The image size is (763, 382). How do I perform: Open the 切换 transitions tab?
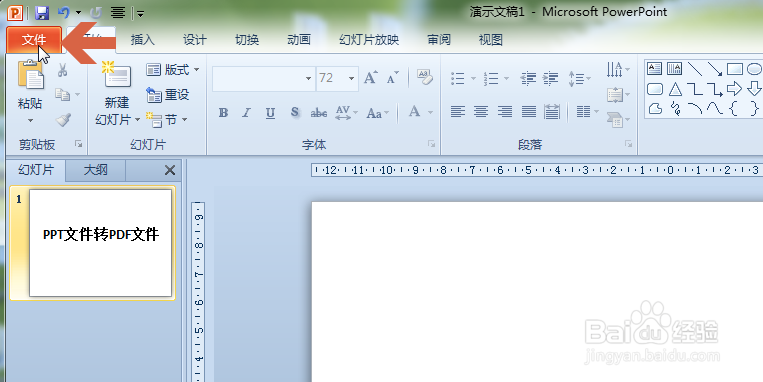click(247, 40)
